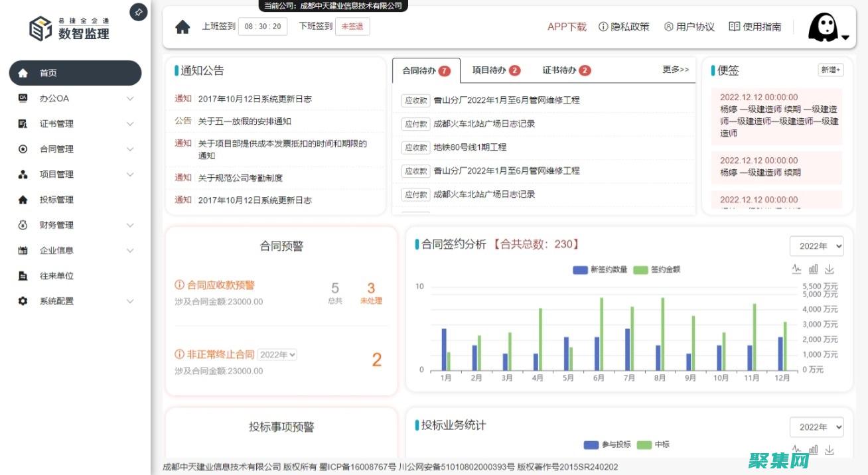
Task: Click the 投标管理 sidebar icon
Action: 23,200
